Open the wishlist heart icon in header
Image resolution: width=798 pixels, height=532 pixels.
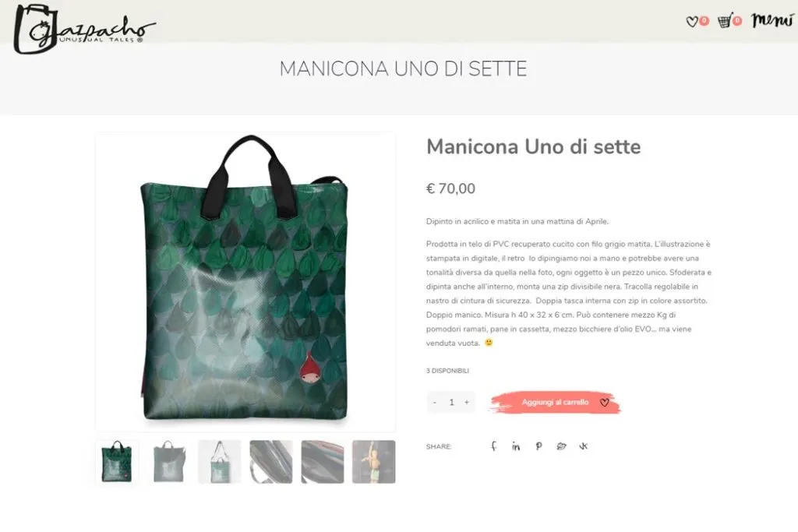(x=692, y=21)
